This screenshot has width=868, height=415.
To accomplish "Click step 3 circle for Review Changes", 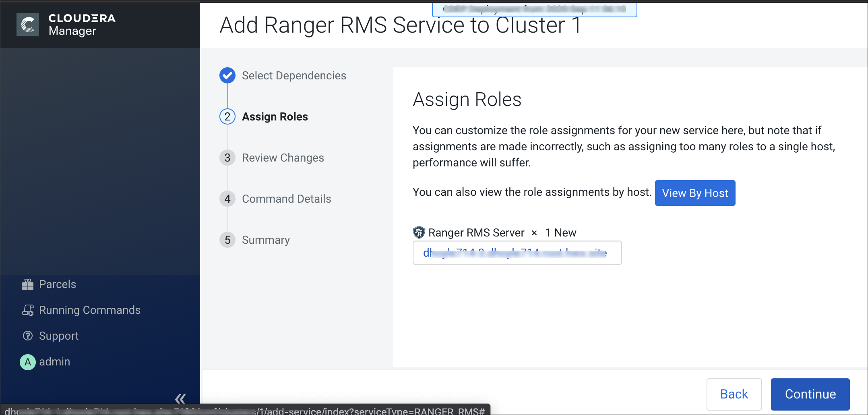I will pos(227,158).
